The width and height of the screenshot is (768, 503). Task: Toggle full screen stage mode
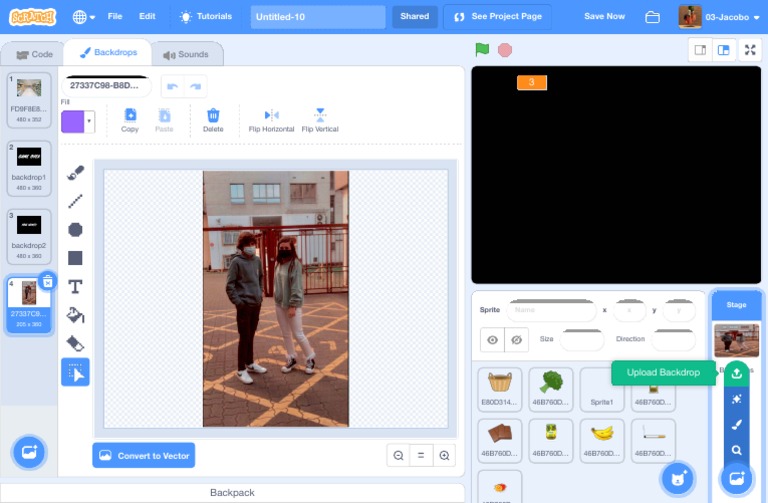coord(749,49)
